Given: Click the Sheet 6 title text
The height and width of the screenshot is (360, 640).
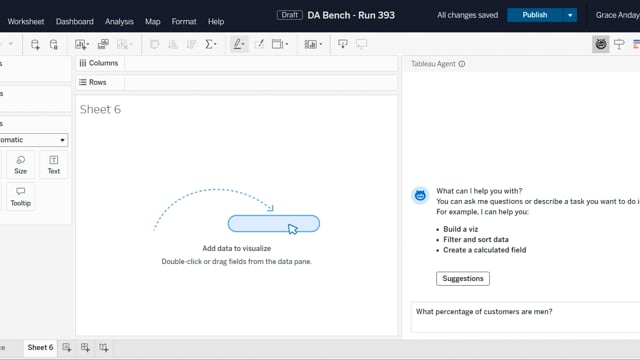Looking at the screenshot, I should click(x=100, y=109).
